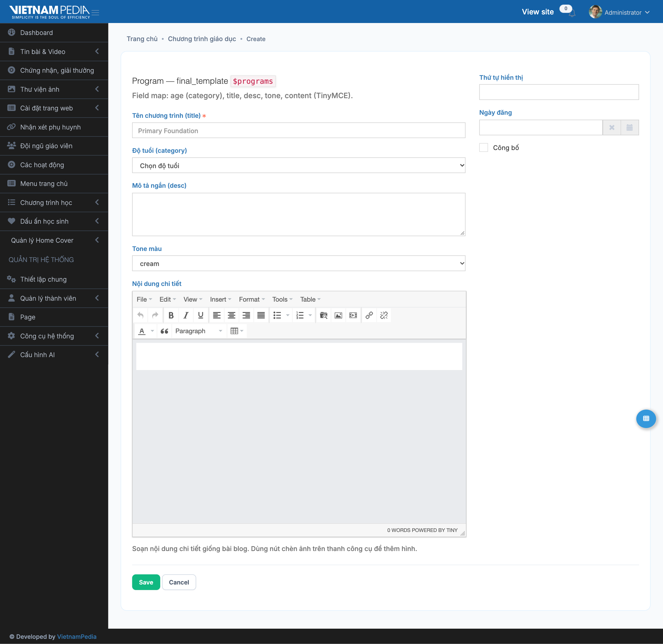
Task: Go to Chương trình giáo dục breadcrumb
Action: pos(202,39)
